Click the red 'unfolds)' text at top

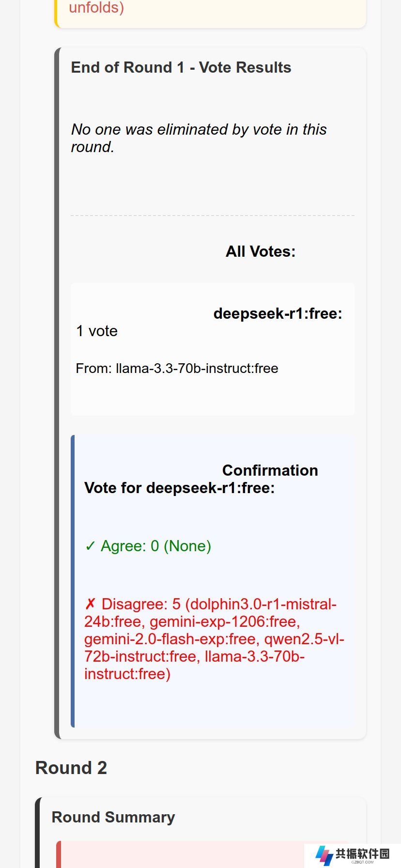tap(96, 7)
